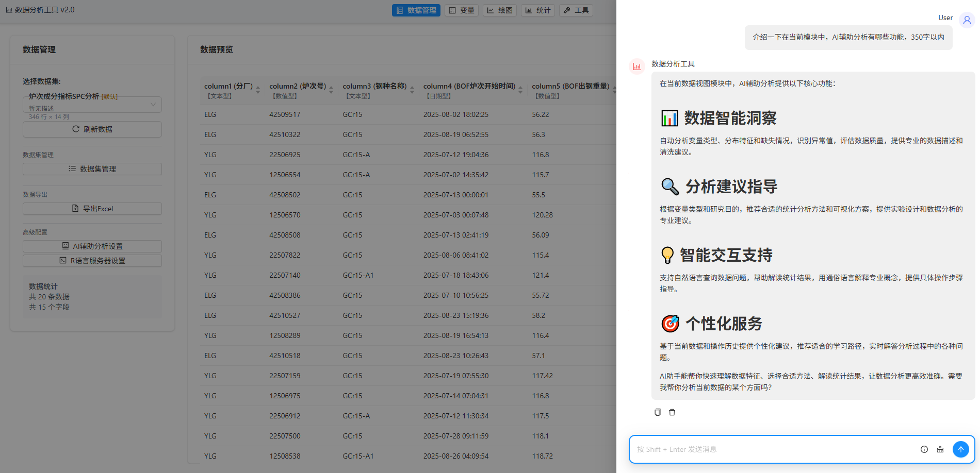Go to the 绘图 tab

[500, 10]
